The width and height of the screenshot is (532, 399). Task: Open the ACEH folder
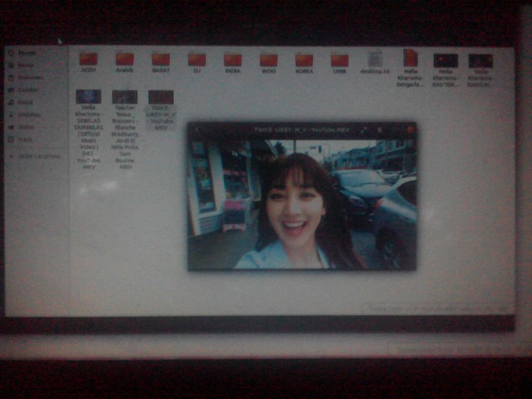point(88,60)
